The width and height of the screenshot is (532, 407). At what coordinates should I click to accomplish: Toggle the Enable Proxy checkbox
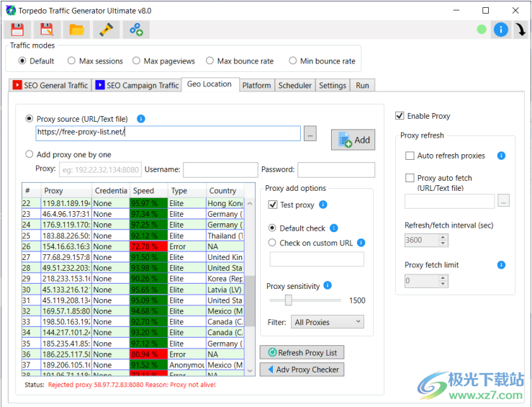[x=400, y=116]
